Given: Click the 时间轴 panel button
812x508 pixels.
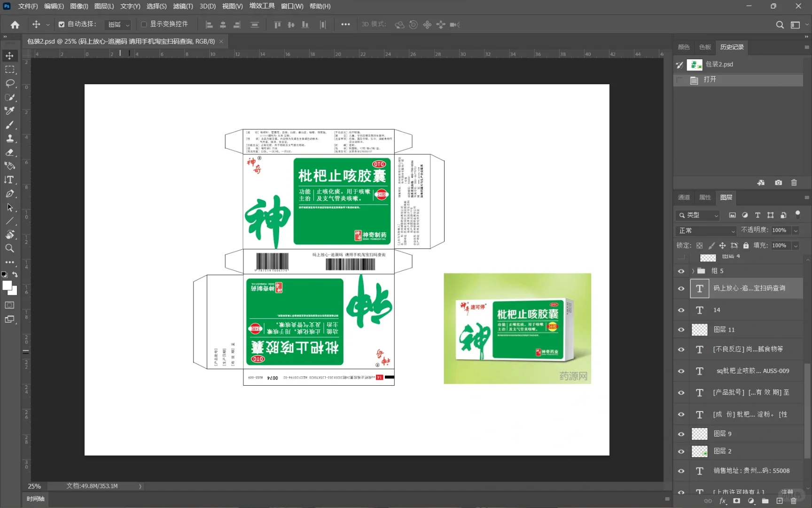Looking at the screenshot, I should [x=36, y=499].
